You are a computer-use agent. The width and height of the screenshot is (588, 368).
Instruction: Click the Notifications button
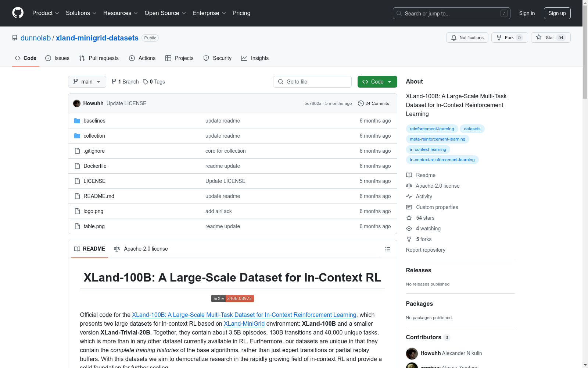[467, 38]
